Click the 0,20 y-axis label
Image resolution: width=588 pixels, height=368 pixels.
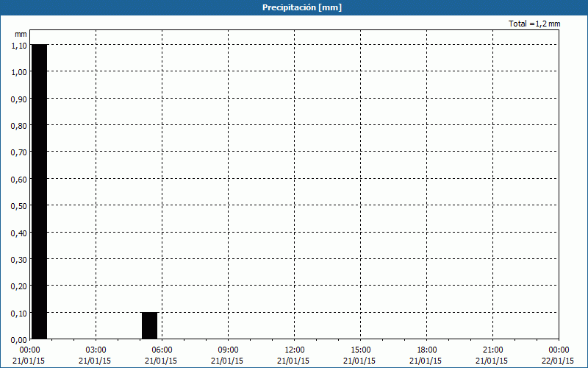[x=19, y=286]
